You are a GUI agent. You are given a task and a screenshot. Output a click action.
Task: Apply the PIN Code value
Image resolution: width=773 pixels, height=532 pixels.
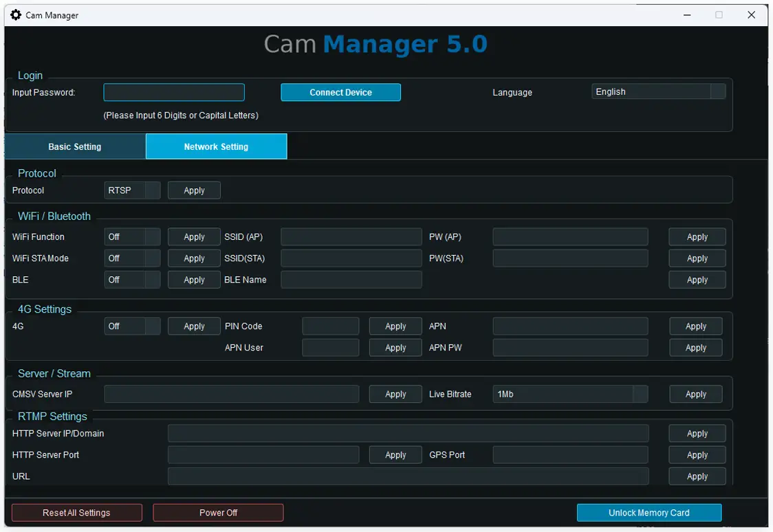395,326
